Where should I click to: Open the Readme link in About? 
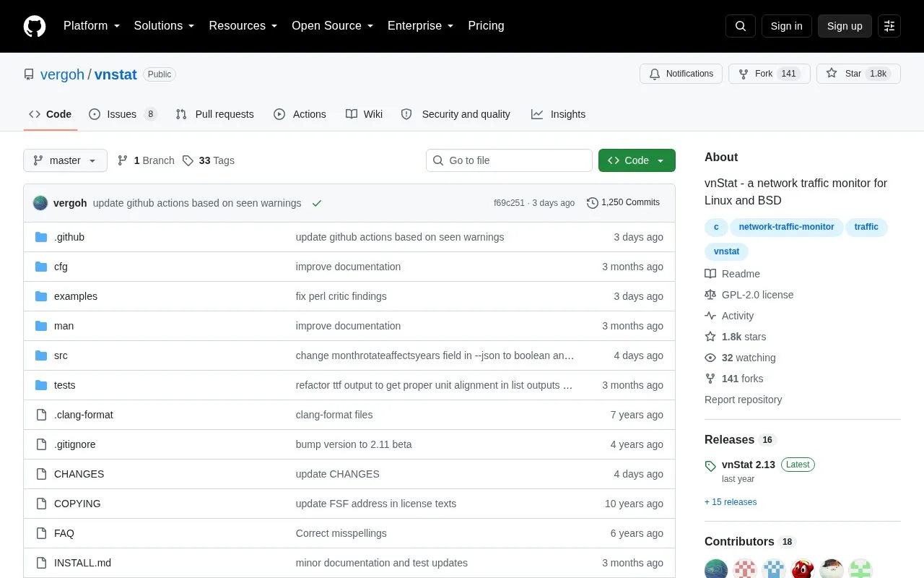click(732, 274)
